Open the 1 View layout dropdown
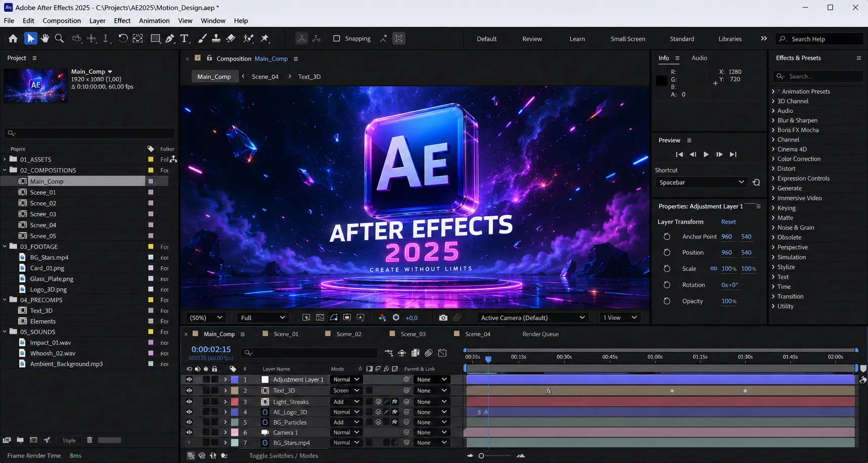Screen dimensions: 868x463 click(620, 318)
